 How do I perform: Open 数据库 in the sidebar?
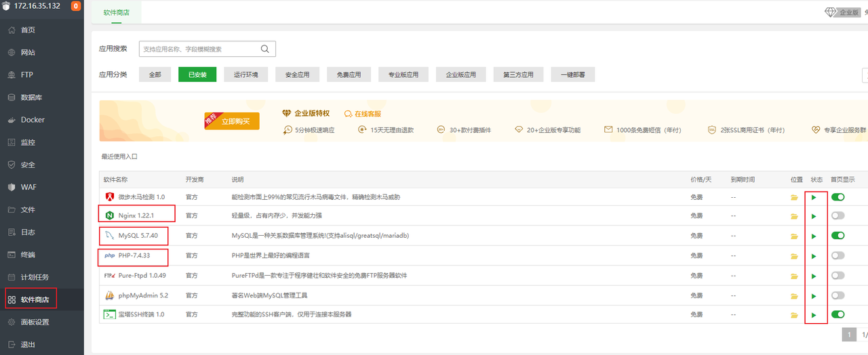(32, 98)
